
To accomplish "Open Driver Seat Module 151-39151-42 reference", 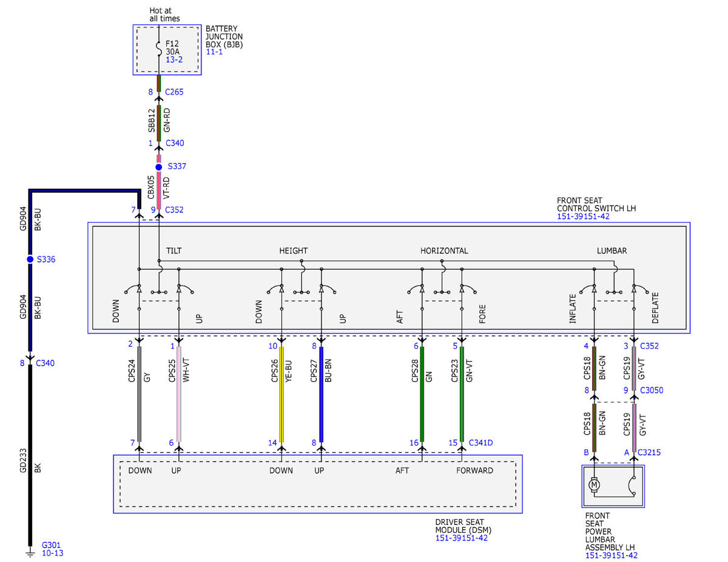I will pyautogui.click(x=461, y=538).
